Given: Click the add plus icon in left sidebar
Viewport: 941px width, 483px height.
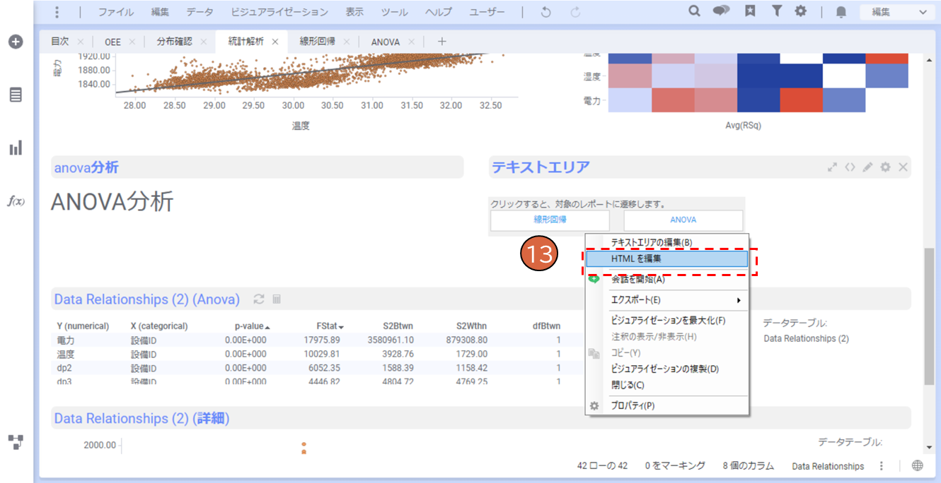Looking at the screenshot, I should click(x=16, y=42).
